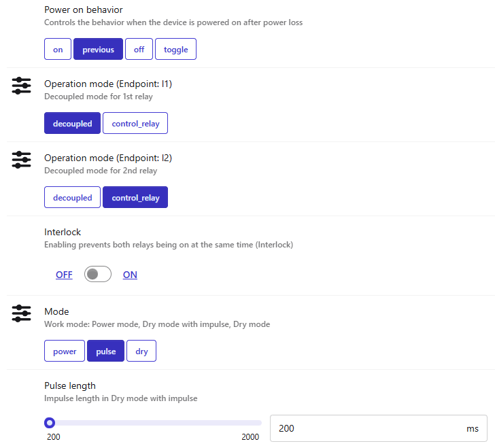This screenshot has height=448, width=495.
Task: Click sliders icon beside Operation mode I2
Action: point(22,160)
